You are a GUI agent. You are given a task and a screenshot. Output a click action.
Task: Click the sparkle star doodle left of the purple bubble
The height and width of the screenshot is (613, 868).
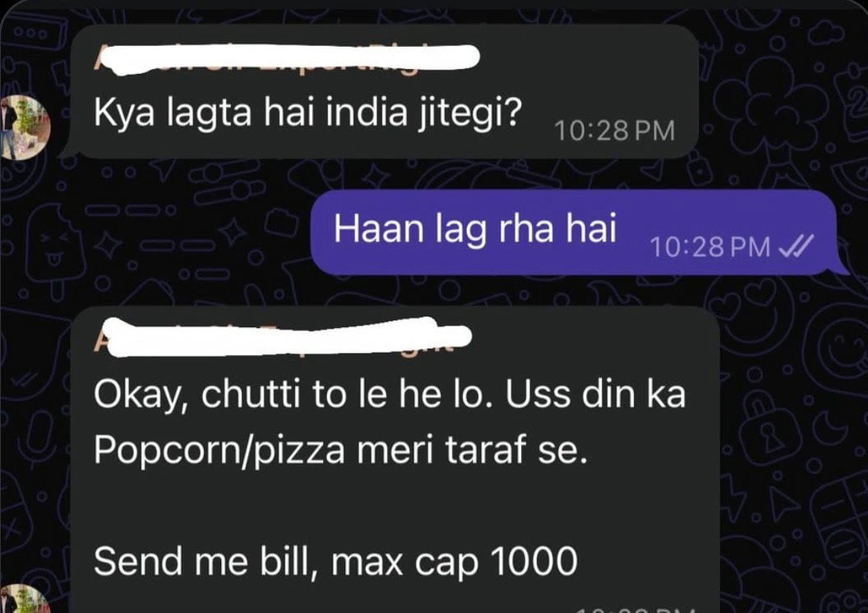(234, 231)
